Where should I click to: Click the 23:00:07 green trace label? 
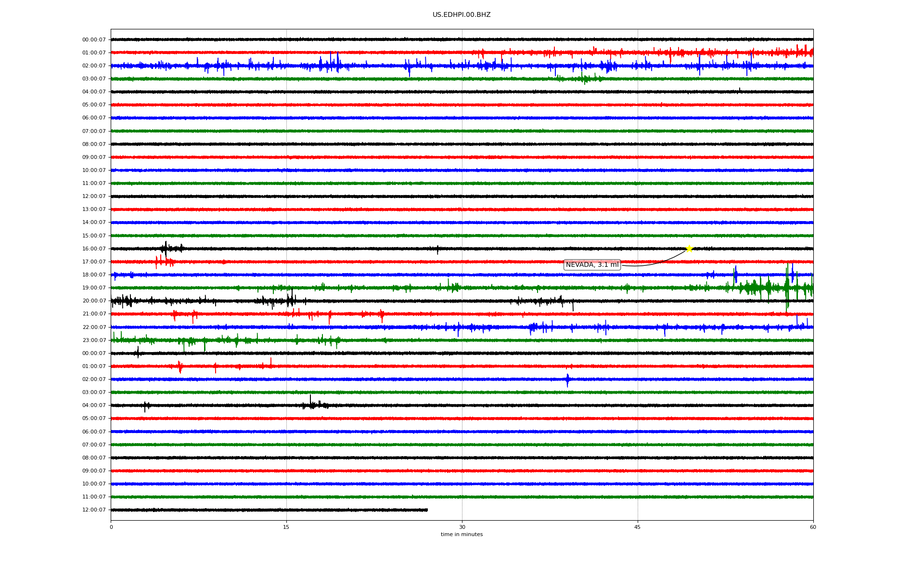point(94,341)
